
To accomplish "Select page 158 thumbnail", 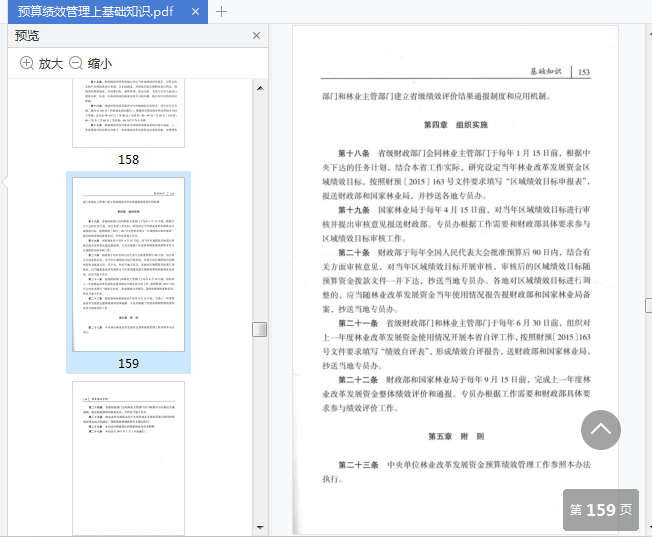I will pyautogui.click(x=128, y=113).
